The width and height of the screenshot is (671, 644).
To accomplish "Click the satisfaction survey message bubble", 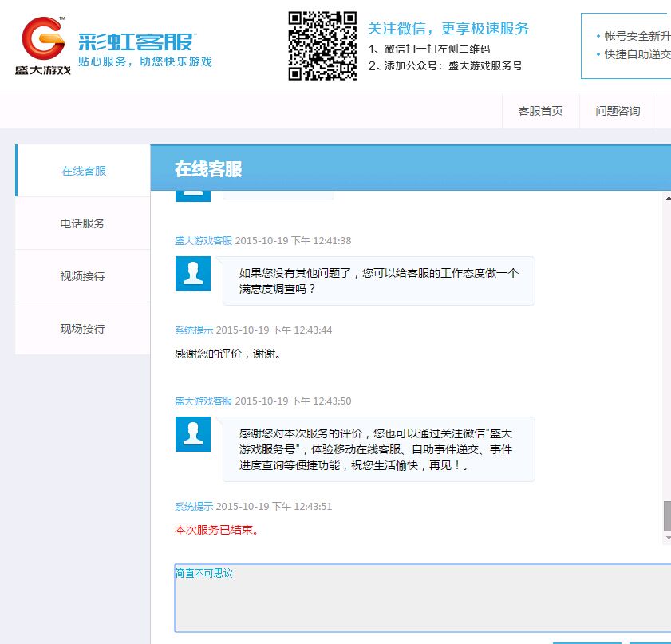I will point(378,280).
